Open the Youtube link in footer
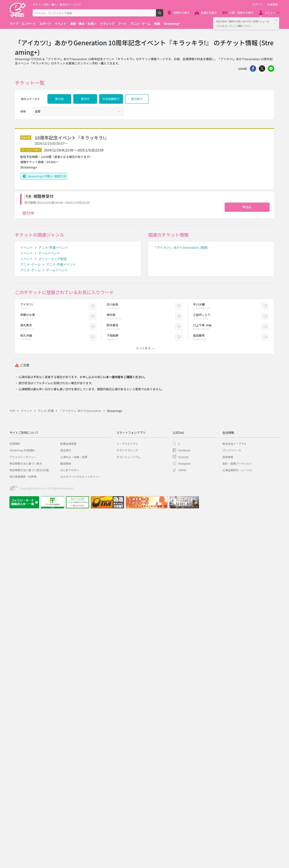289x868 pixels. [181, 457]
